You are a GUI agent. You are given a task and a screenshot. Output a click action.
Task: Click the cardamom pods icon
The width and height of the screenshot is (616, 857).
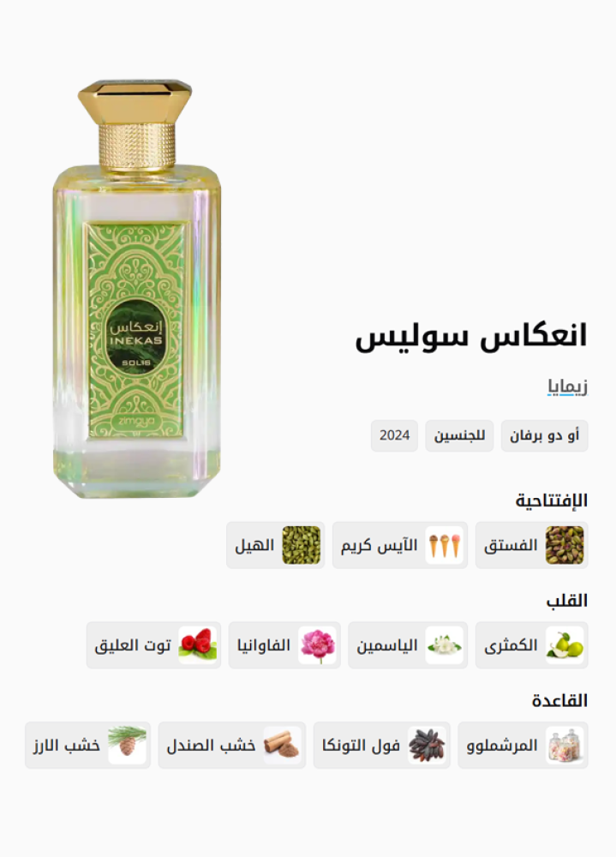click(x=302, y=545)
